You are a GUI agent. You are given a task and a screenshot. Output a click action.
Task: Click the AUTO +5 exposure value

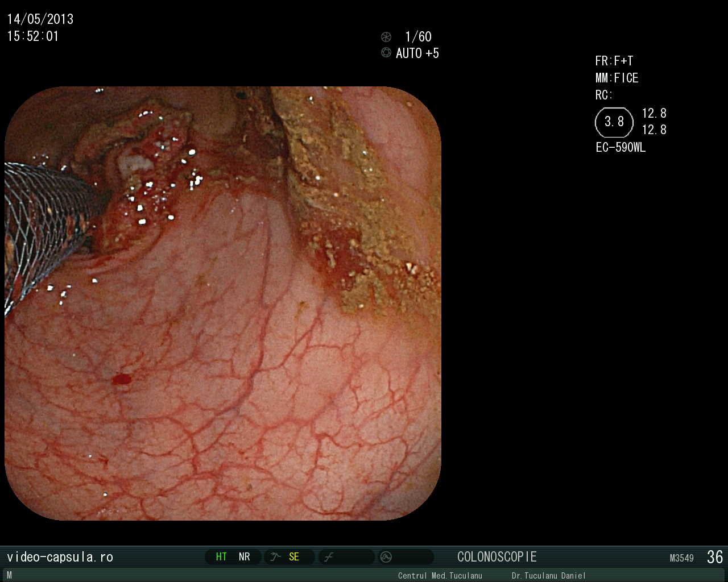(x=417, y=53)
